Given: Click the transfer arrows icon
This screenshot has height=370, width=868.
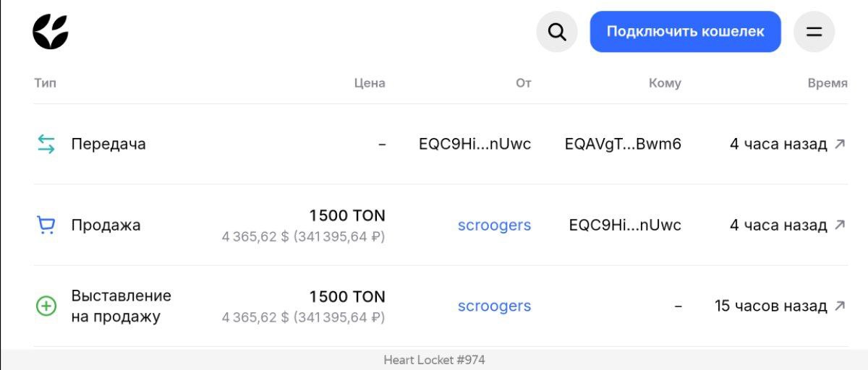Looking at the screenshot, I should point(46,144).
